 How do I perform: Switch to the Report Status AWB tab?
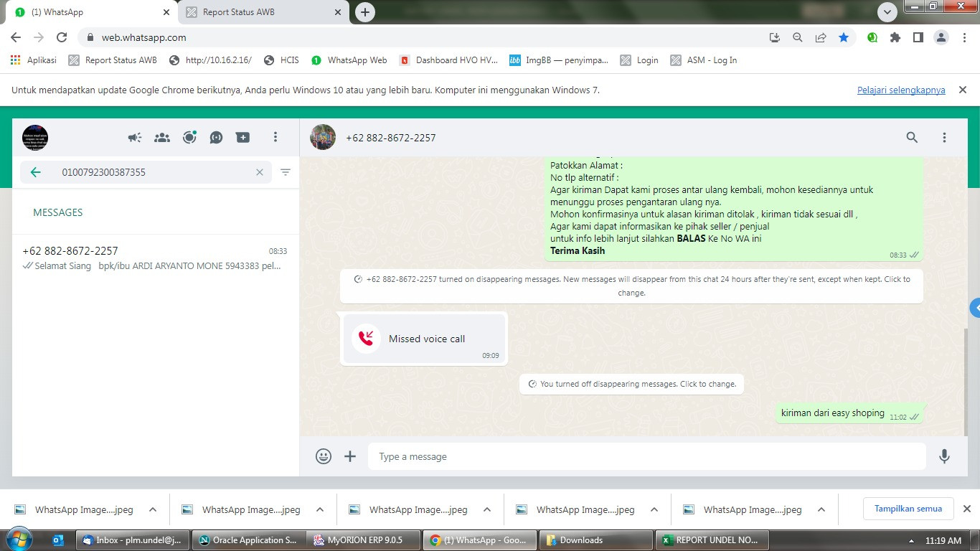click(x=265, y=12)
